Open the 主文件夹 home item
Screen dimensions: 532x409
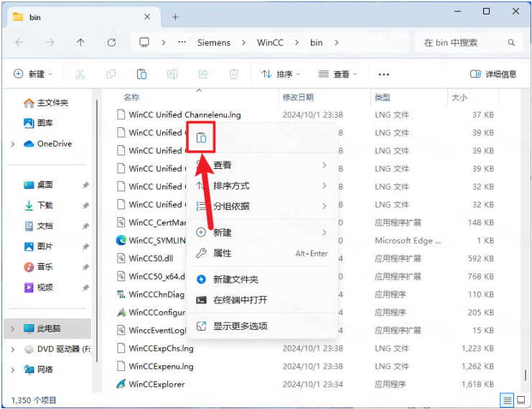(x=46, y=103)
